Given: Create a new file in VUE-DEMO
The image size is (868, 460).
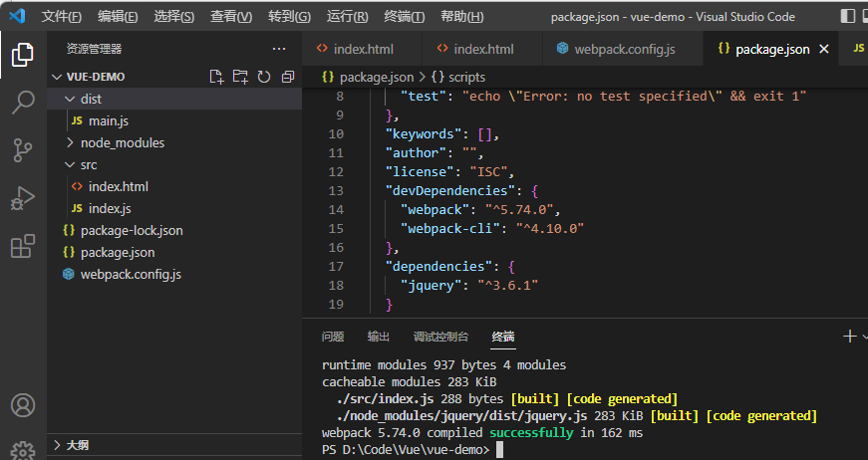Looking at the screenshot, I should [x=216, y=77].
